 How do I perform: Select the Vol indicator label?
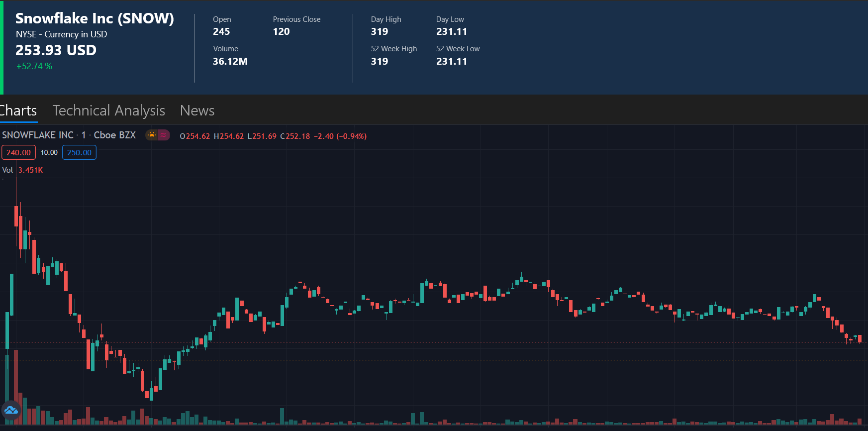tap(7, 170)
